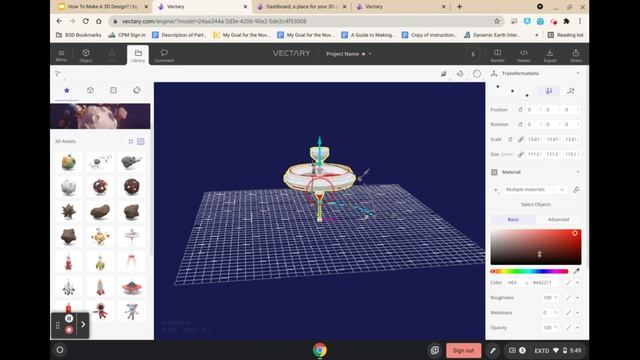
Task: Open the Project Name dropdown
Action: tap(349, 54)
